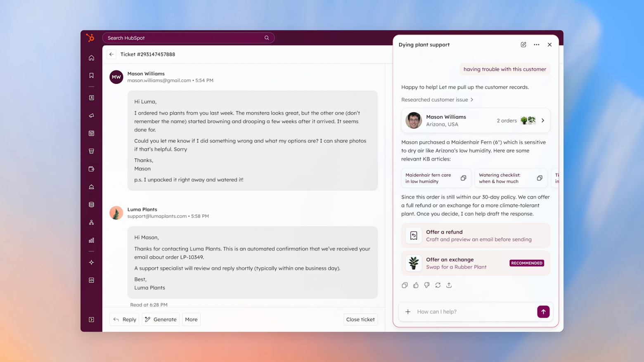
Task: Give a thumbs down to the AI response
Action: 427,285
